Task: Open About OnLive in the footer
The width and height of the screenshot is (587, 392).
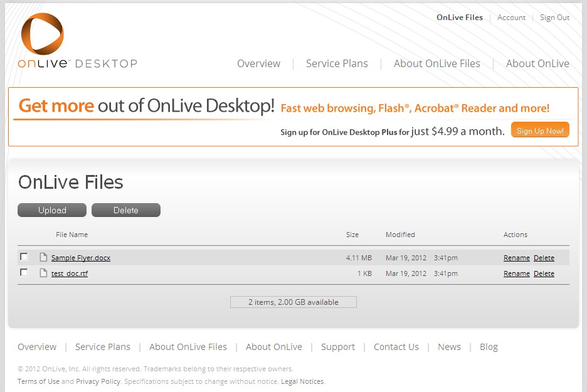Action: click(274, 347)
